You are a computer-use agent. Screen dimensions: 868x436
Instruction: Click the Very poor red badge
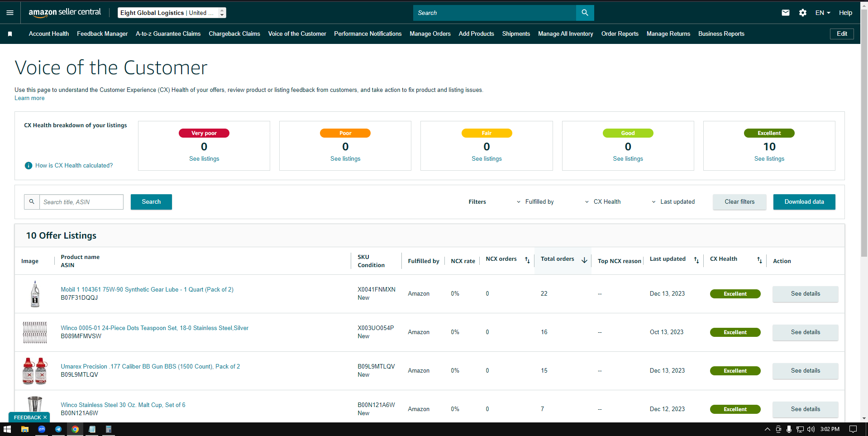pyautogui.click(x=204, y=133)
